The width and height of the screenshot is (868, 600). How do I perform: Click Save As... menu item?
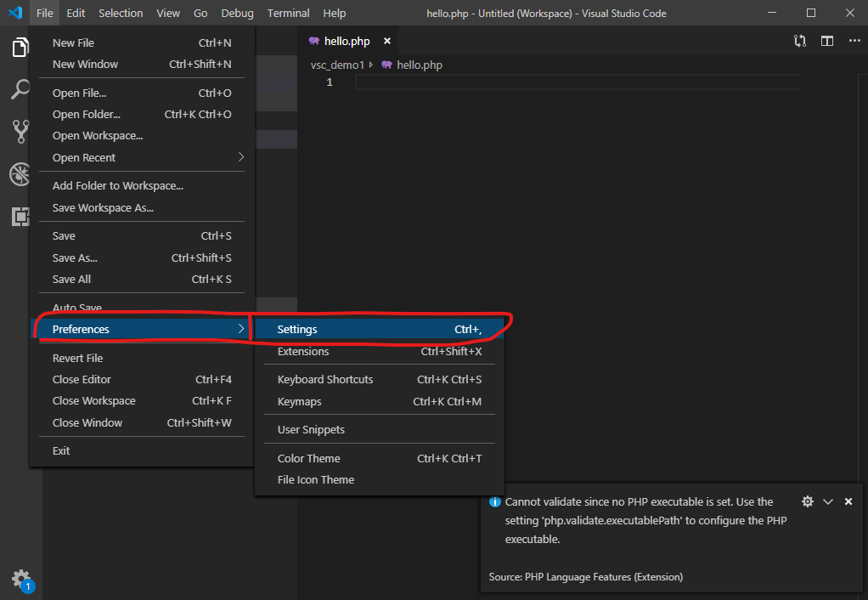click(142, 258)
